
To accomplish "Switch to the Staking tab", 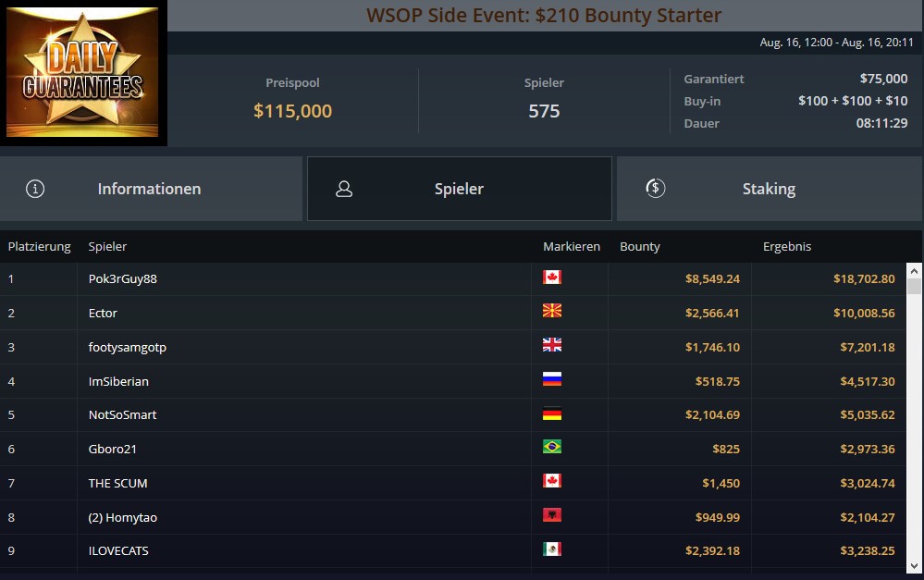I will [x=770, y=189].
